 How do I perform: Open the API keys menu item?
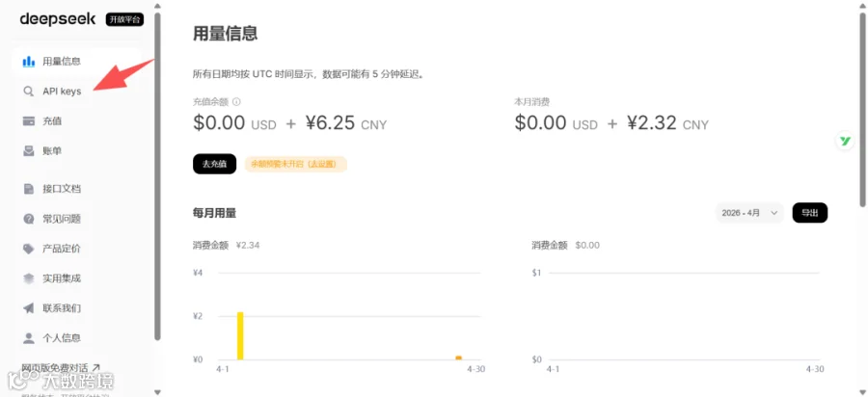tap(62, 92)
